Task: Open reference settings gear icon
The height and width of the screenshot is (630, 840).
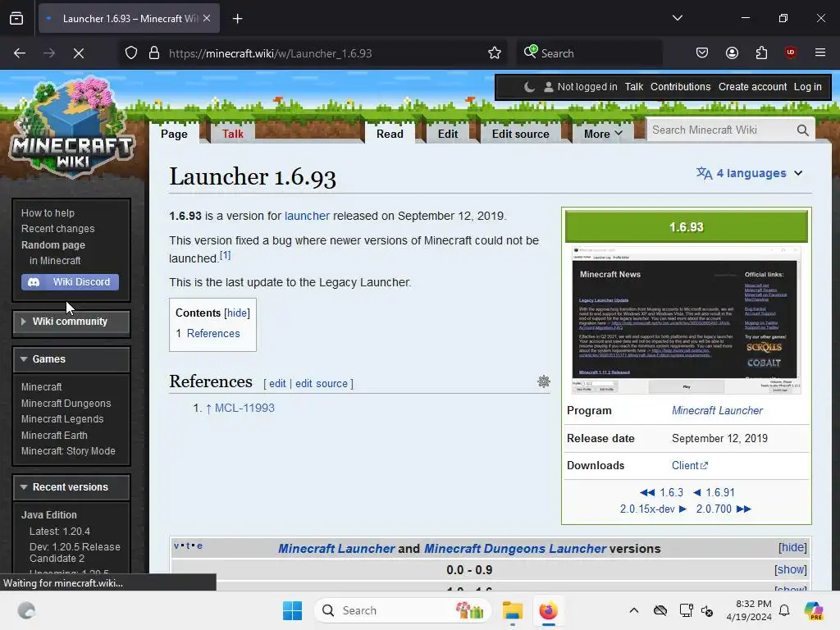Action: [544, 381]
